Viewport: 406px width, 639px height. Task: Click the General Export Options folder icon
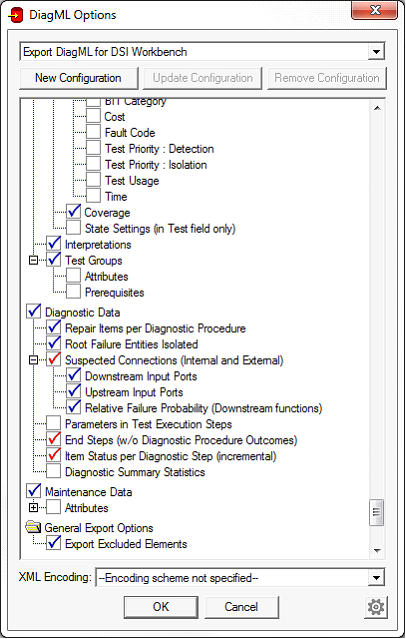coord(33,527)
